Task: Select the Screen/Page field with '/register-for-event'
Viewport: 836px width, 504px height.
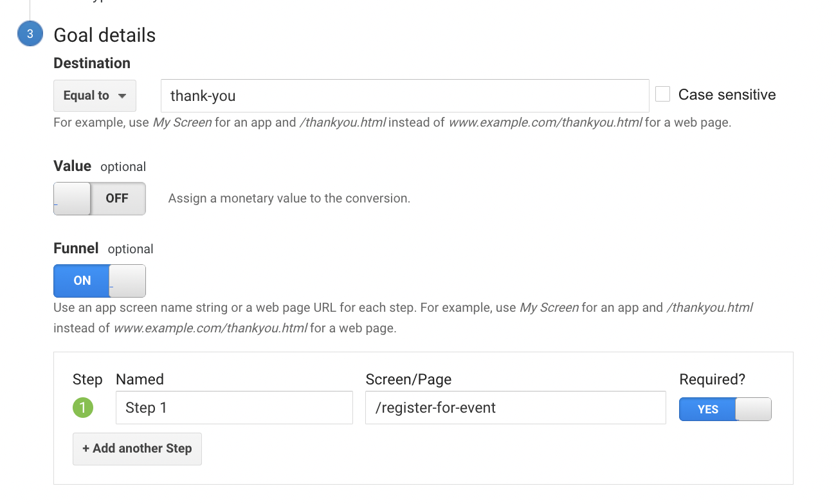Action: pyautogui.click(x=515, y=408)
